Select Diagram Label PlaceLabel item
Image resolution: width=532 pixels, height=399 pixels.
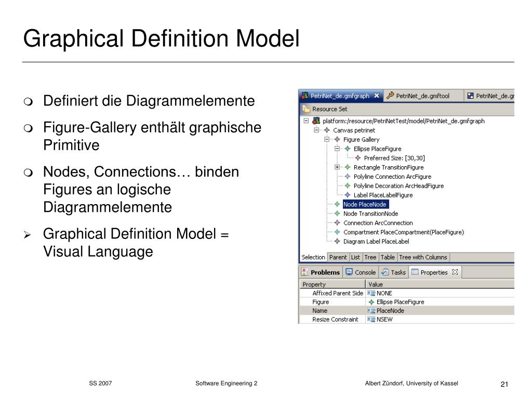pyautogui.click(x=376, y=241)
